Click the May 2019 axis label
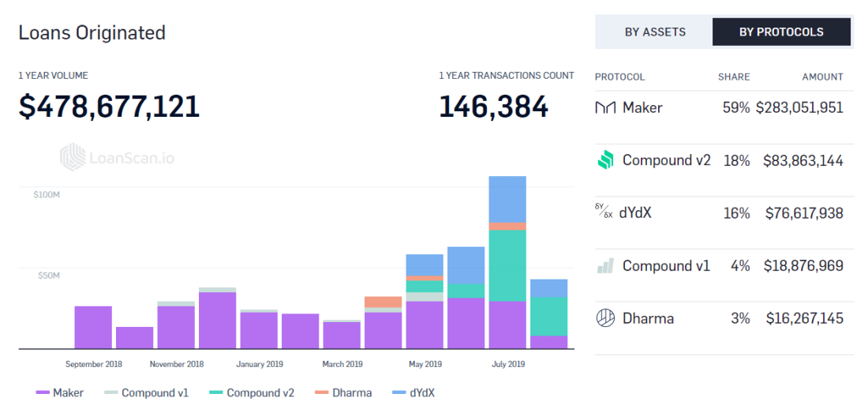Viewport: 868px width, 405px height. [x=425, y=364]
